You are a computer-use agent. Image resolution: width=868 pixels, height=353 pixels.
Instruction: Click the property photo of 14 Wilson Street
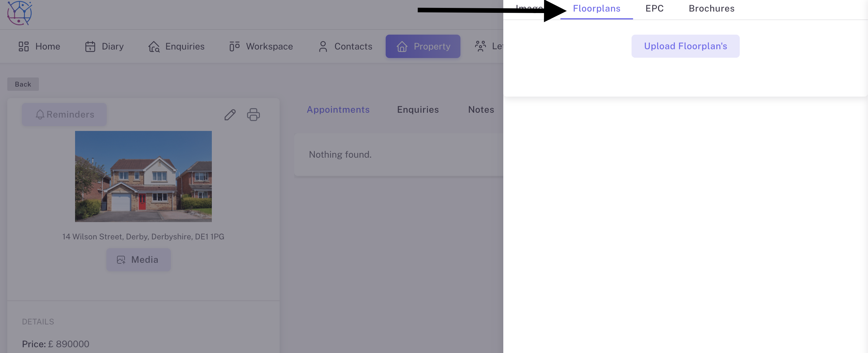point(143,176)
